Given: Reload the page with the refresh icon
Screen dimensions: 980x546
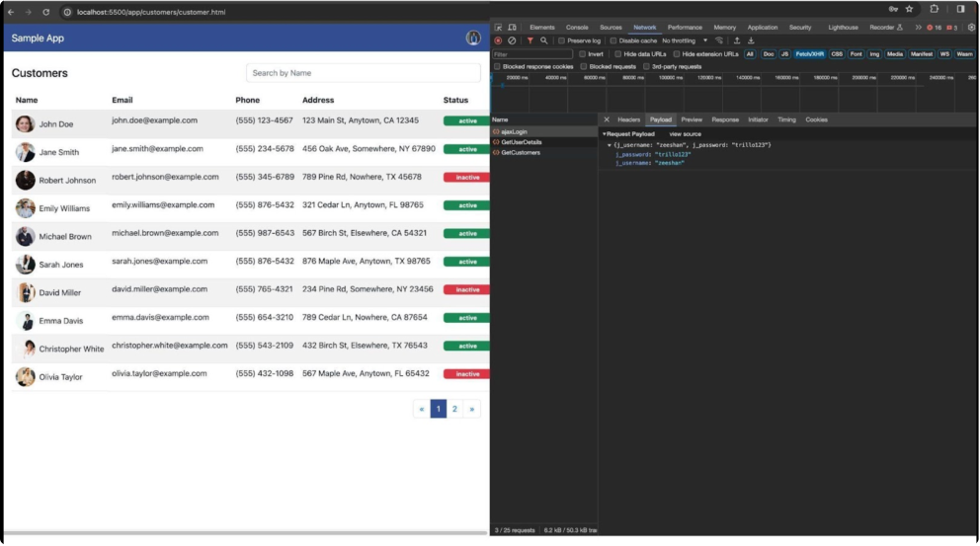Looking at the screenshot, I should pyautogui.click(x=45, y=12).
